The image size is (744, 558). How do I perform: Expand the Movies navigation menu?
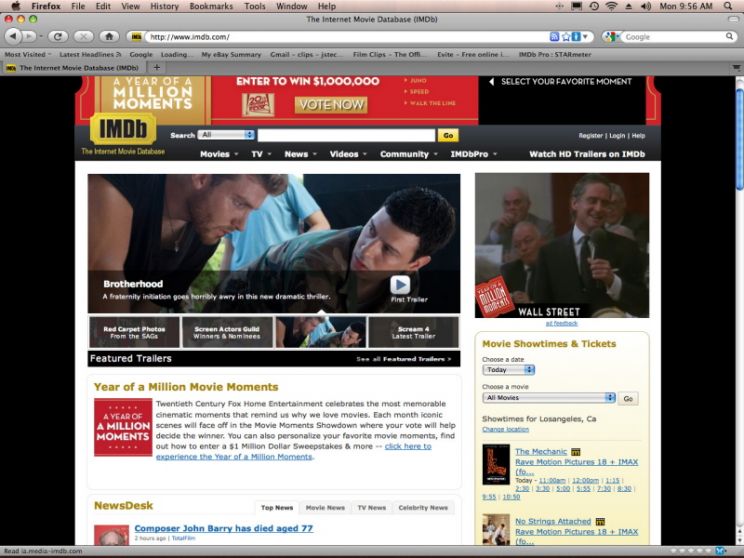pyautogui.click(x=219, y=154)
